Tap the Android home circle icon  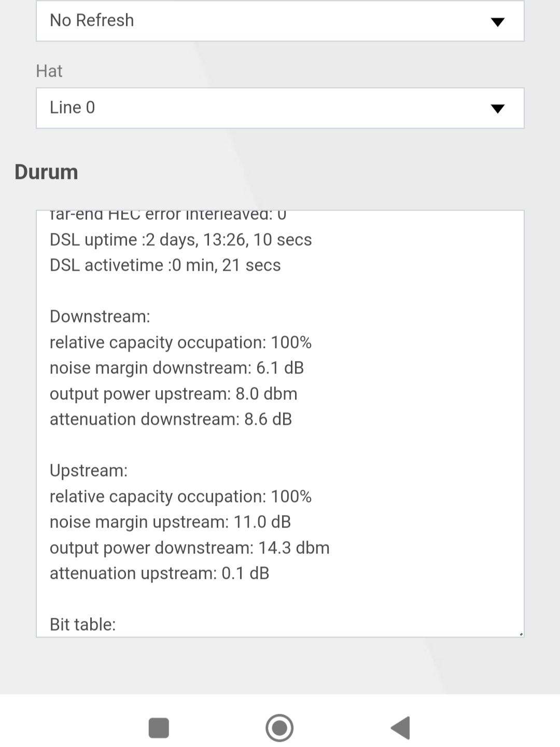pyautogui.click(x=279, y=728)
